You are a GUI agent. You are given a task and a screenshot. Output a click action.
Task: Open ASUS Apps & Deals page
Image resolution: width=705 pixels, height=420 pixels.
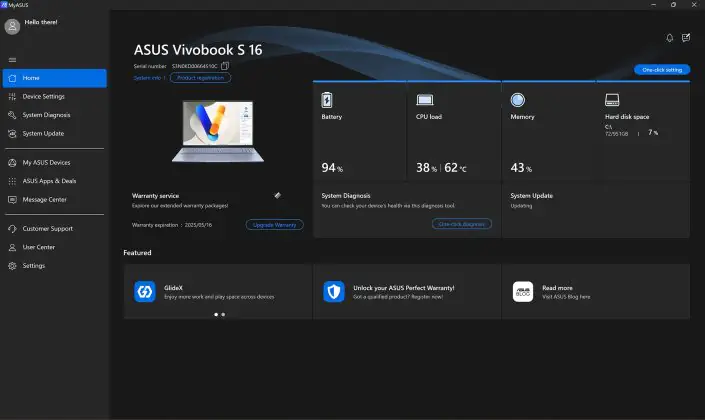click(54, 181)
